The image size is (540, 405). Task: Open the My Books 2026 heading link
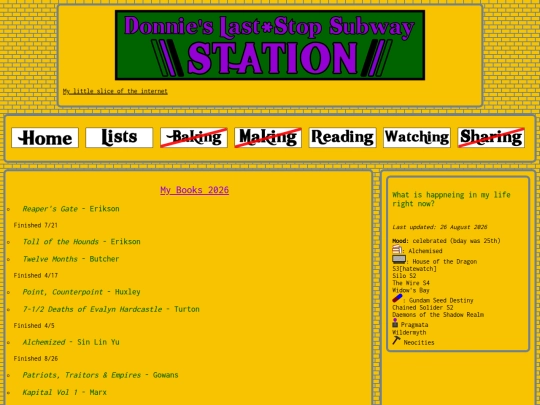pyautogui.click(x=195, y=190)
